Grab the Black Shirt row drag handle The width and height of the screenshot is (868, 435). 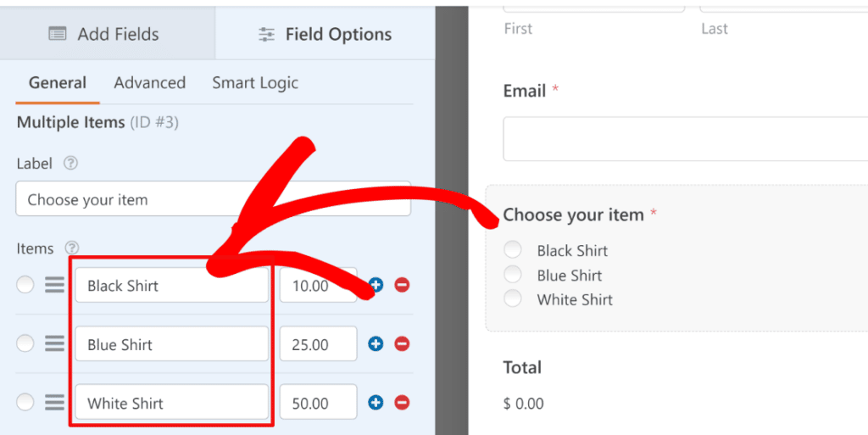[x=55, y=286]
